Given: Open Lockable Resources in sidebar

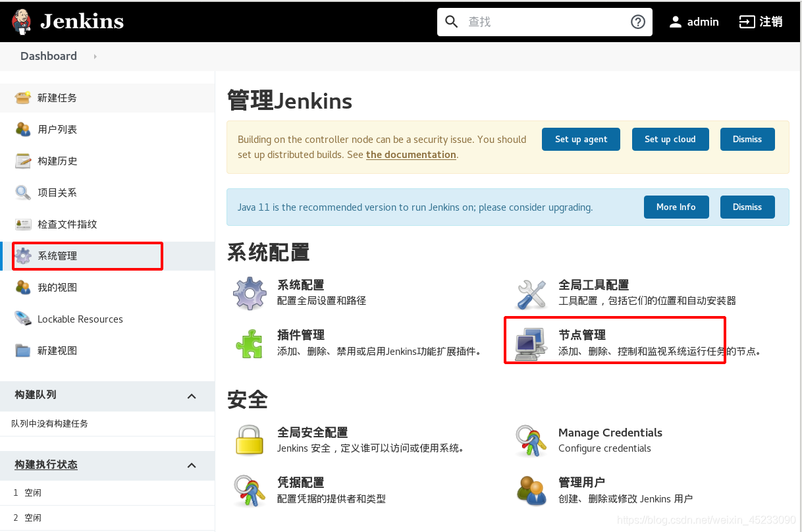Looking at the screenshot, I should [80, 319].
